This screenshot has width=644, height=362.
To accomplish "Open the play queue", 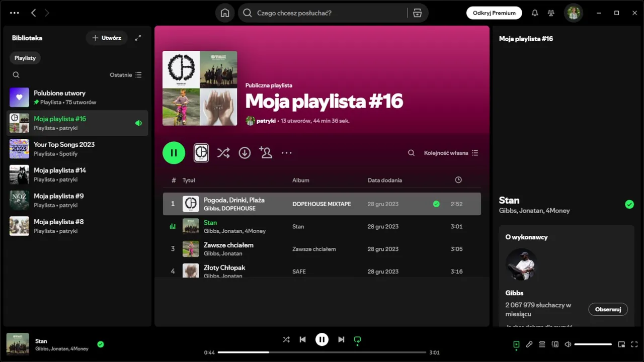I will pos(542,344).
